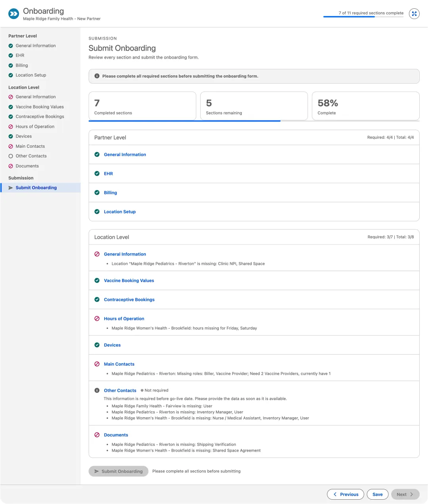The image size is (428, 504).
Task: Click sidebar blocked icon next to Hours of Operation
Action: click(11, 127)
